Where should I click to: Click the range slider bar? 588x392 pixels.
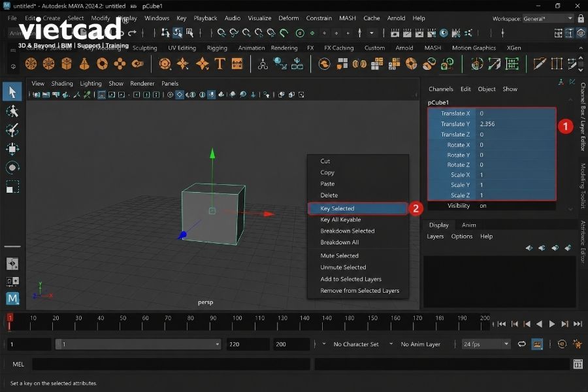[138, 344]
